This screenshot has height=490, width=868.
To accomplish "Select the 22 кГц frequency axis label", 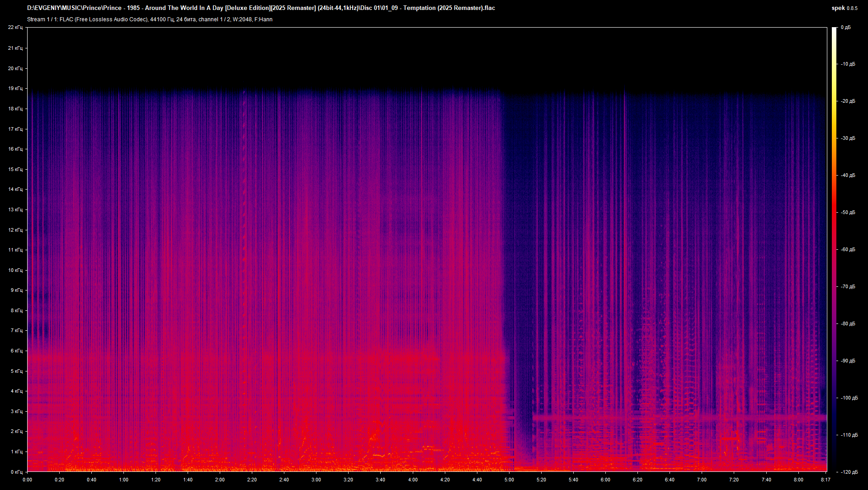I will point(16,27).
